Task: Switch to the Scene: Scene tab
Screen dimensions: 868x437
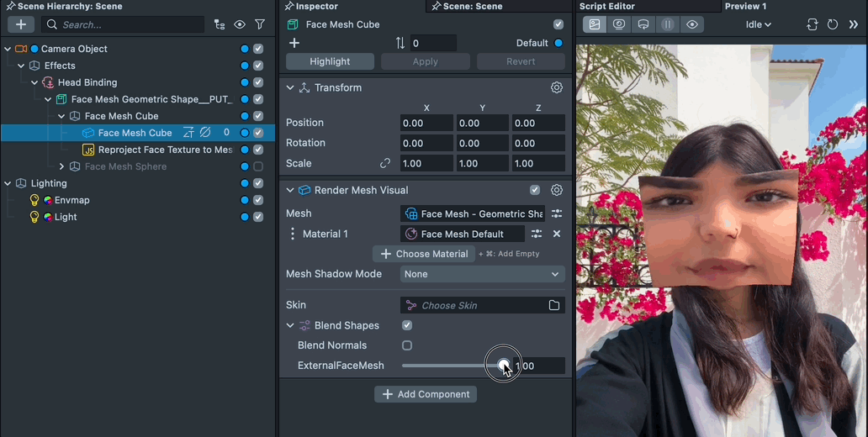Action: point(472,6)
